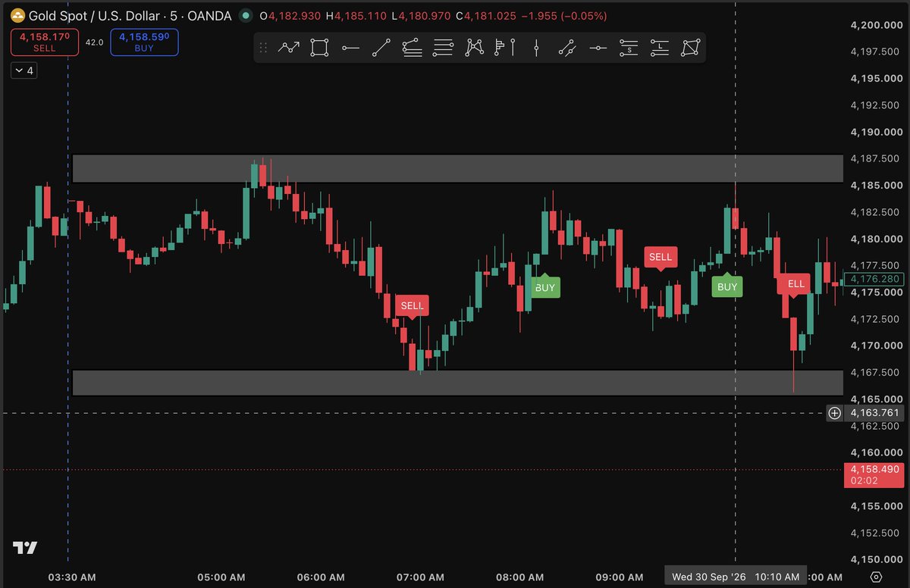Select the Fib retracement tool with diagonal handle
Image resolution: width=910 pixels, height=588 pixels.
[x=412, y=48]
